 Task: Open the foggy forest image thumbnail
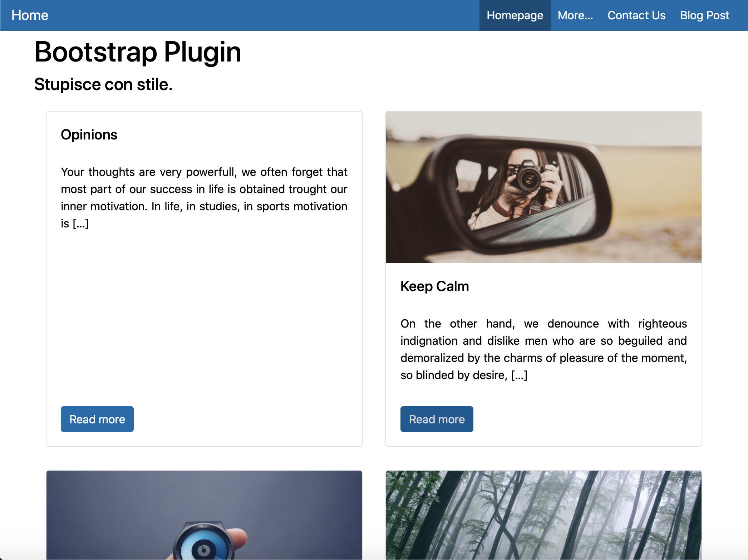point(544,515)
